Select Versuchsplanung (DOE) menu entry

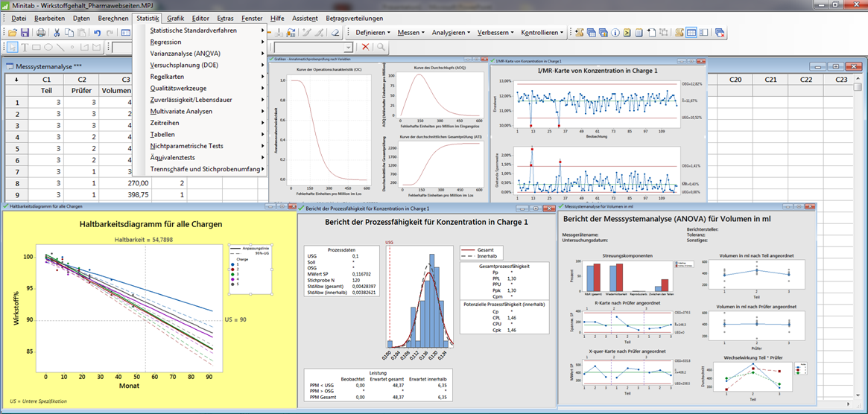[x=200, y=65]
